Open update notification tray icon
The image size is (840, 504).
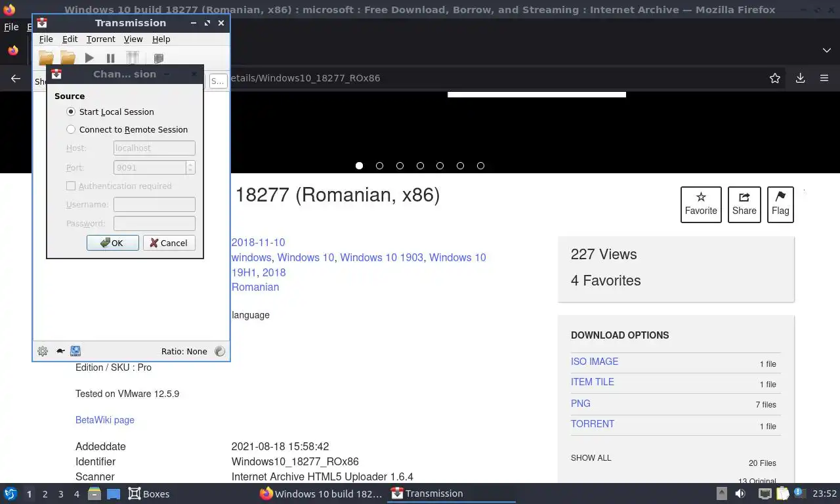pos(799,493)
